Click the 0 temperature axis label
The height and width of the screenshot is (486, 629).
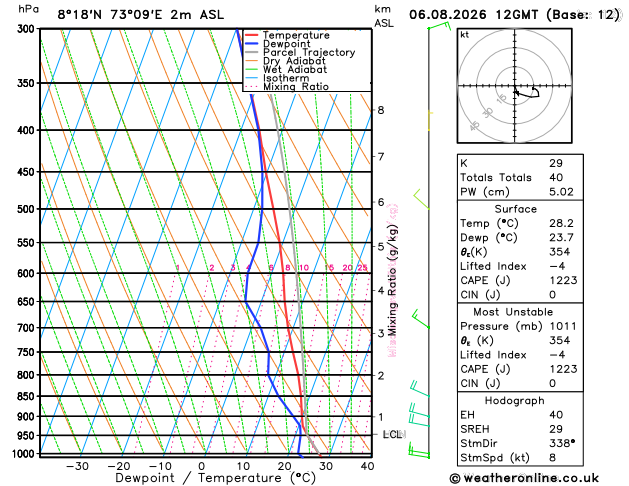[202, 466]
